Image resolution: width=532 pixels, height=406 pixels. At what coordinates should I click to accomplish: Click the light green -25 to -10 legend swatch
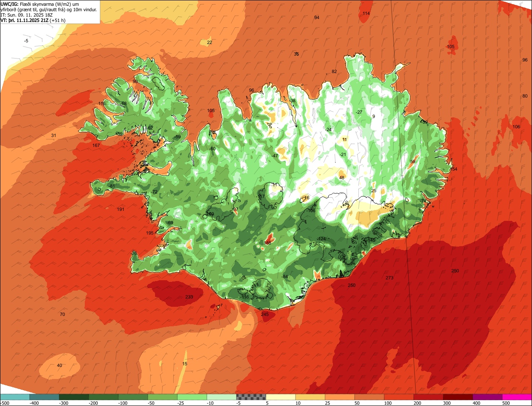pos(192,396)
